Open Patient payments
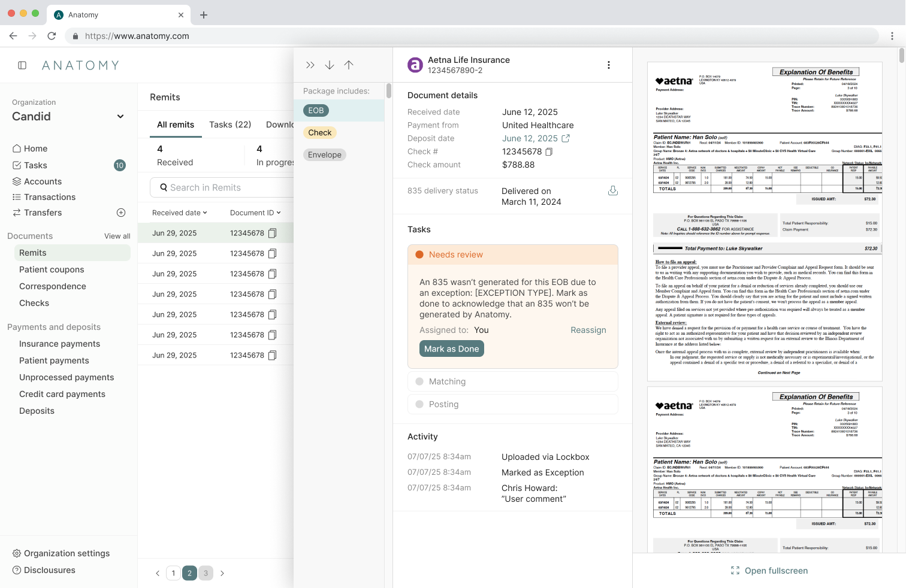Viewport: 906px width, 588px height. (x=54, y=360)
